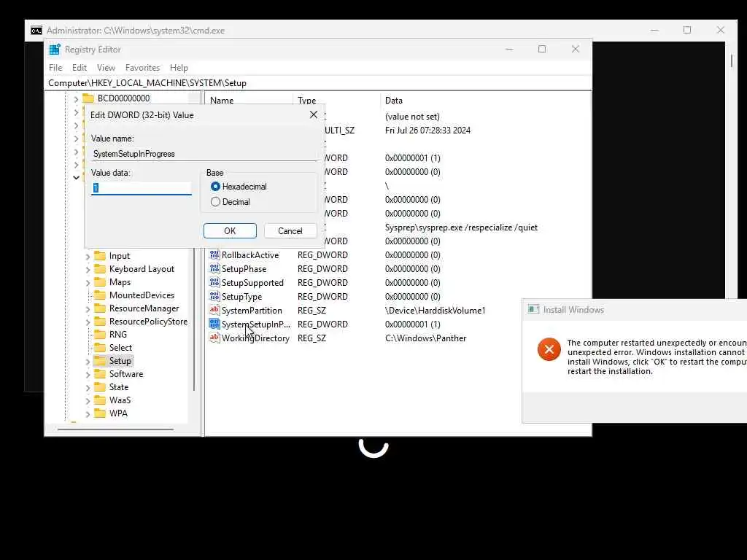The height and width of the screenshot is (560, 747).
Task: Click the Value data input field
Action: (141, 188)
